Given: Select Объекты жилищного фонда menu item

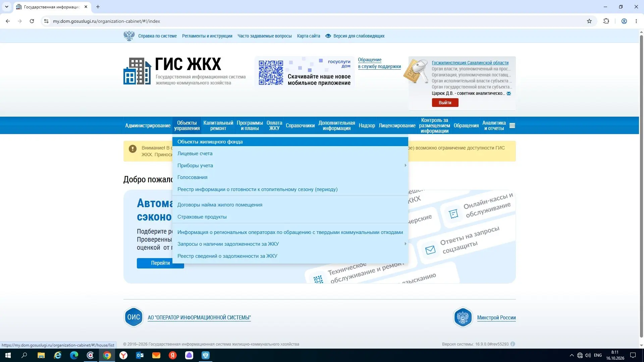Looking at the screenshot, I should 290,142.
